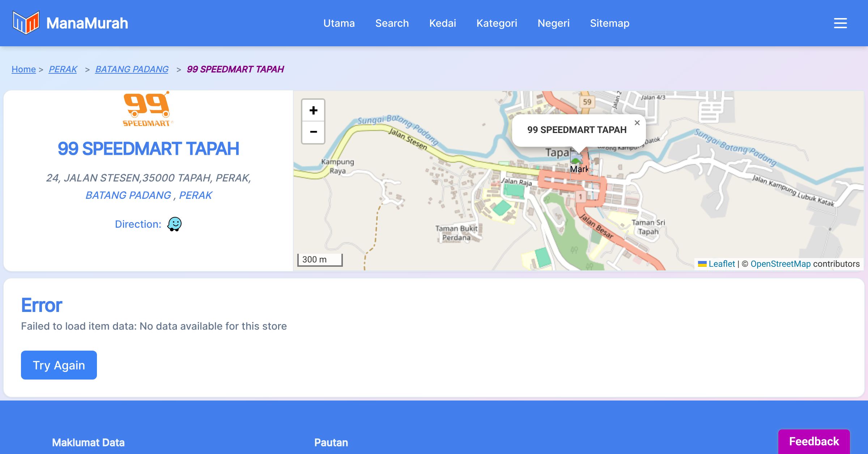Click the 99 Speedmart store logo

148,109
